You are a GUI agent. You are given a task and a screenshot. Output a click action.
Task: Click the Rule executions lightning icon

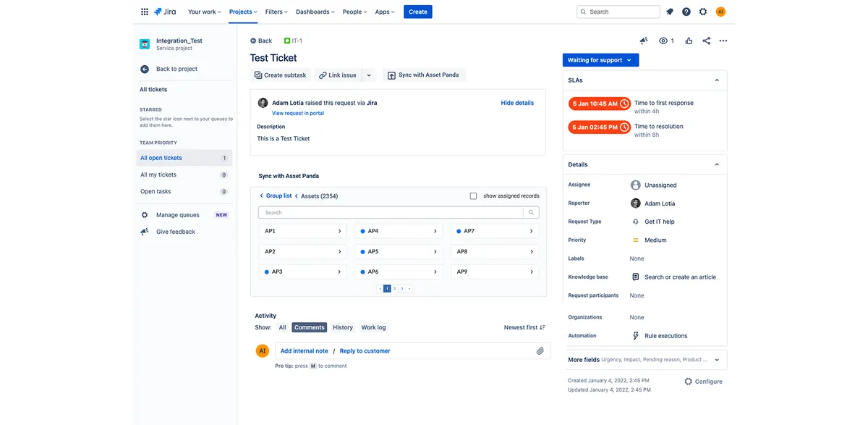(636, 336)
